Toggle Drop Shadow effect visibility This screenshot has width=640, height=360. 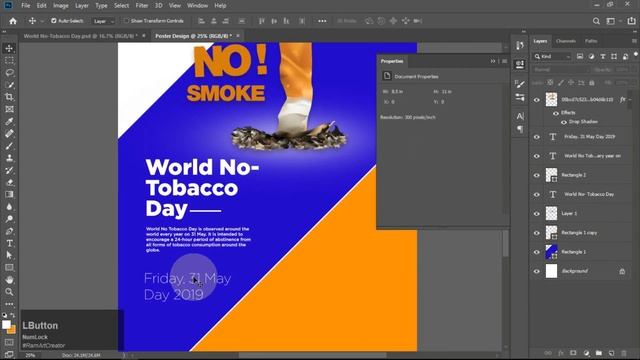[x=564, y=122]
